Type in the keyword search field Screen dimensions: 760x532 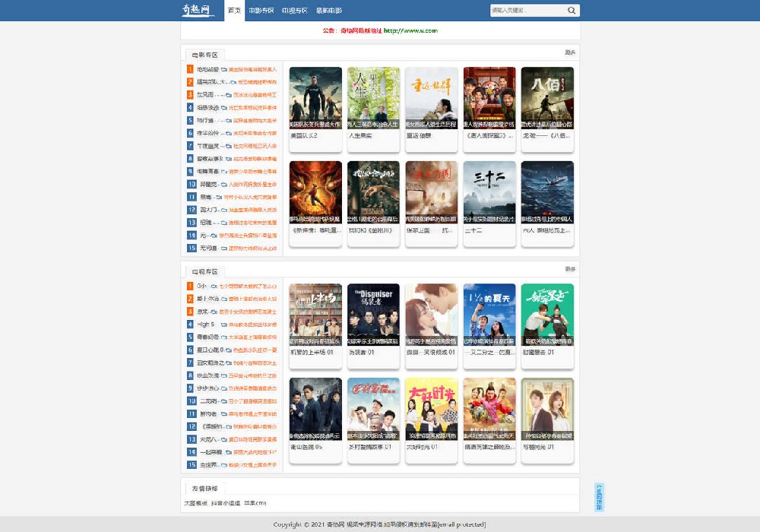pos(526,11)
